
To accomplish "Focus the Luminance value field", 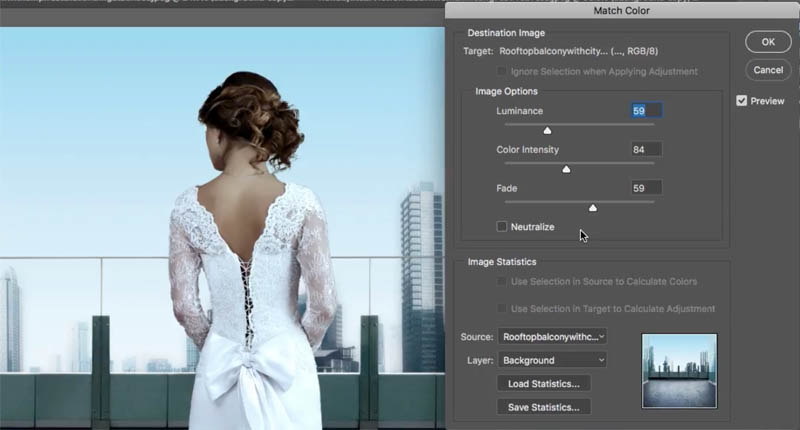I will coord(646,111).
